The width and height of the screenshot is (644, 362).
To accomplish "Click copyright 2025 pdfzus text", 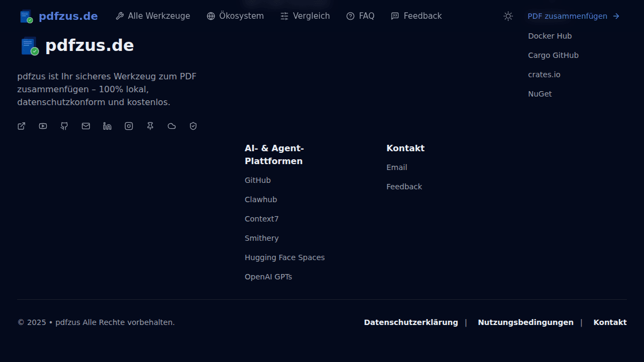I will (x=96, y=322).
